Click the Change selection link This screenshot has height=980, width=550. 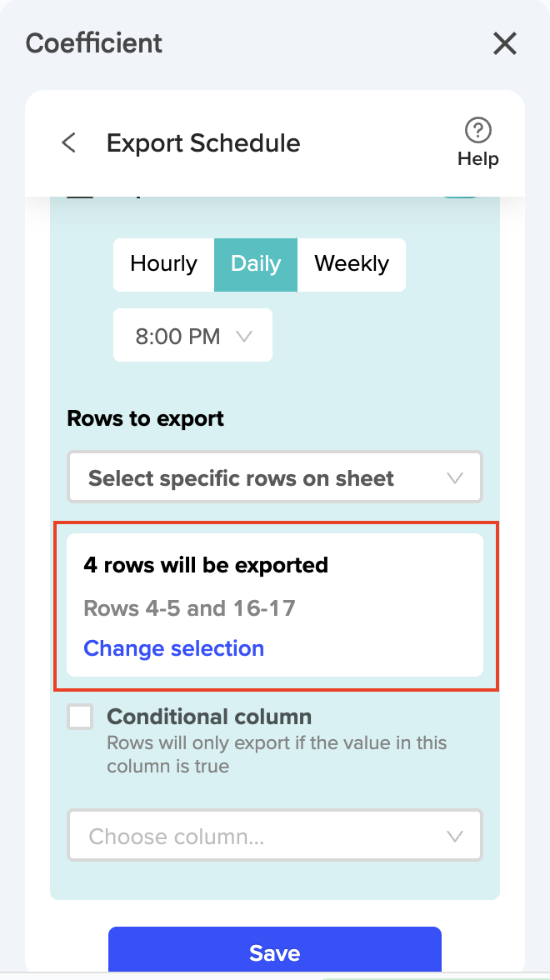173,648
